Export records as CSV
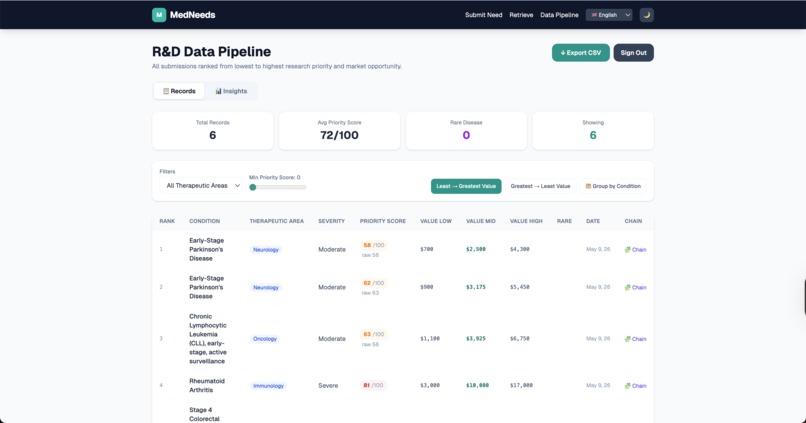The height and width of the screenshot is (423, 806). pos(580,52)
